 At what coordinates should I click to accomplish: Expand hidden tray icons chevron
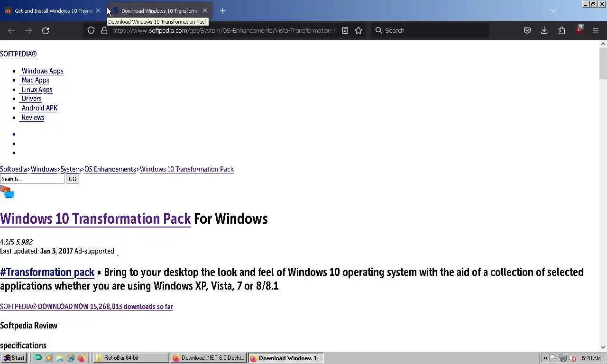click(545, 358)
